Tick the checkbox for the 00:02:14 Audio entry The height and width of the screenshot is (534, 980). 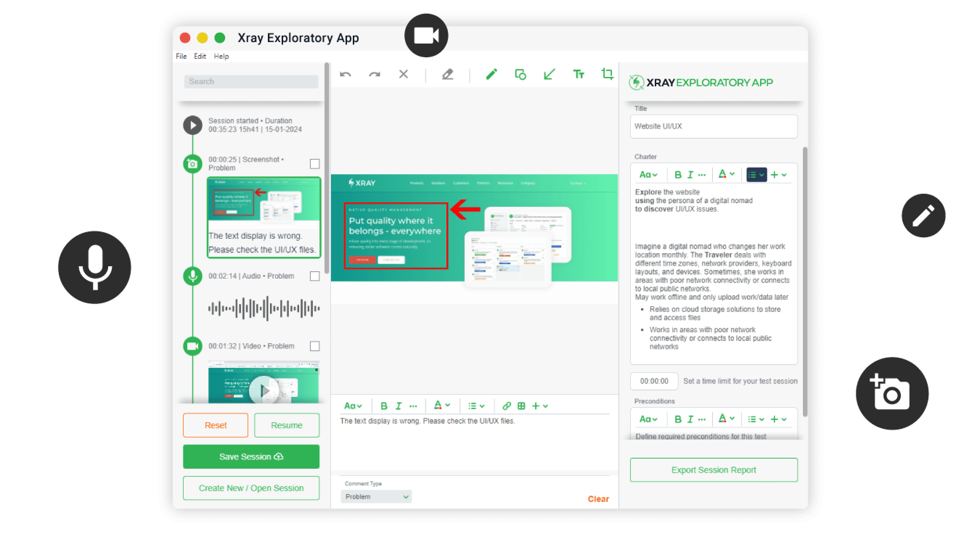314,276
